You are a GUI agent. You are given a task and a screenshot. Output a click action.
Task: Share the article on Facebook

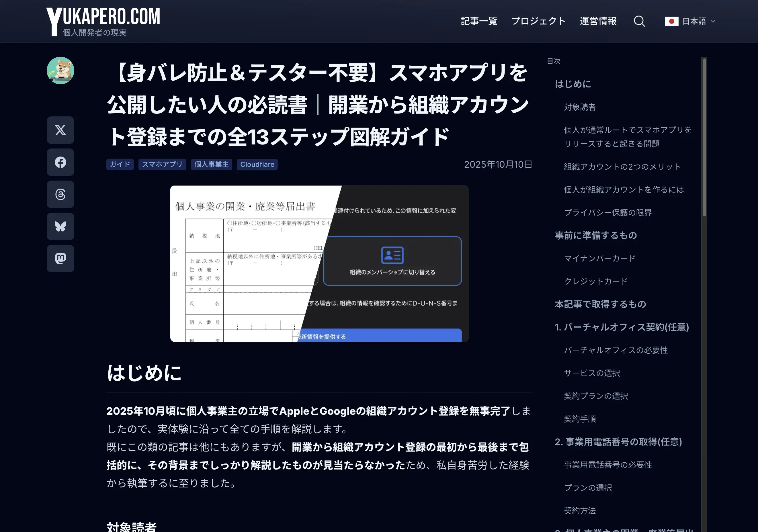pyautogui.click(x=60, y=162)
